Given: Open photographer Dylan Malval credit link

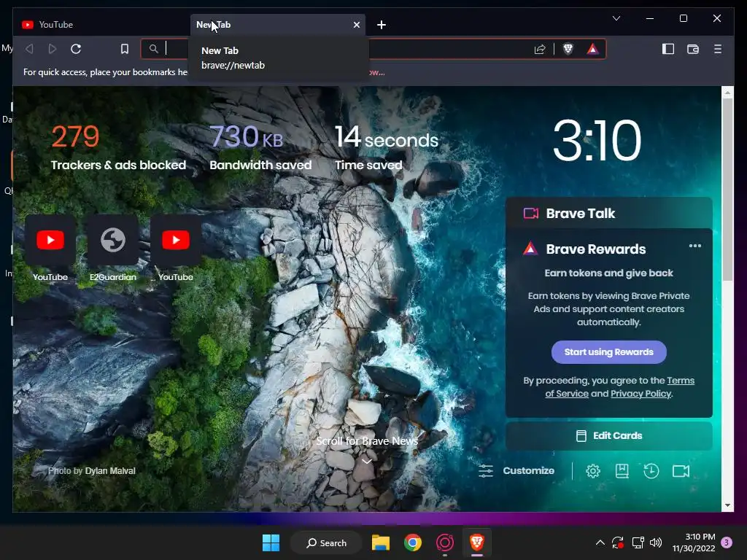Looking at the screenshot, I should tap(110, 471).
